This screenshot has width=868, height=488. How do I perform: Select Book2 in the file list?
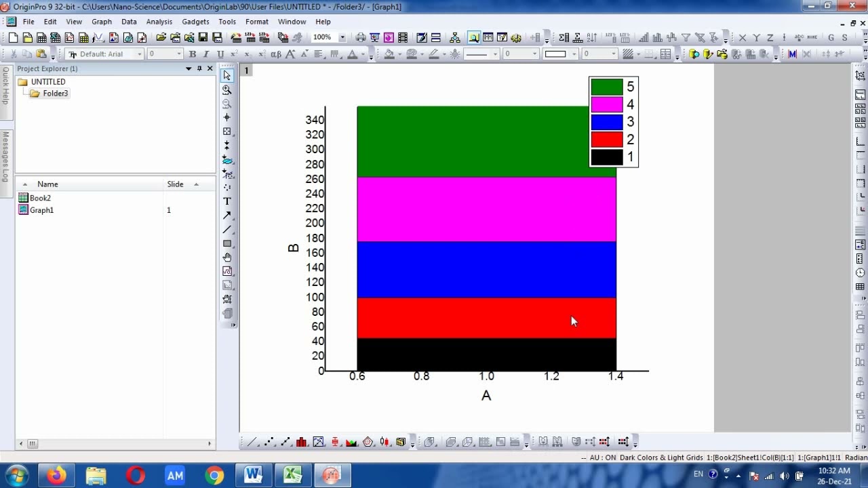(40, 198)
